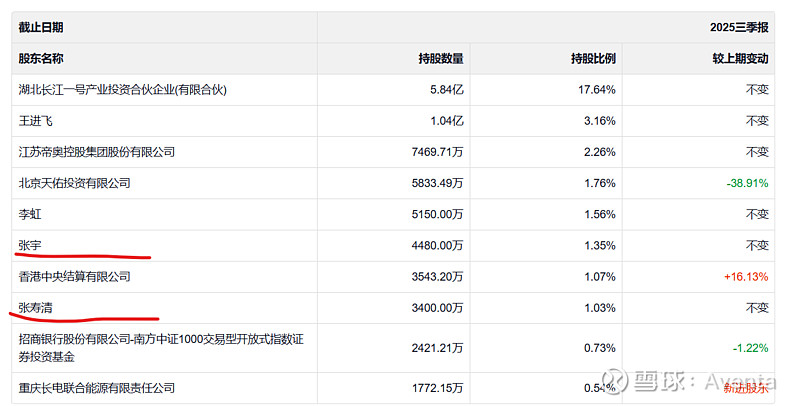Click underlined shareholder 张宇
Viewport: 800px width, 406px height.
point(30,245)
